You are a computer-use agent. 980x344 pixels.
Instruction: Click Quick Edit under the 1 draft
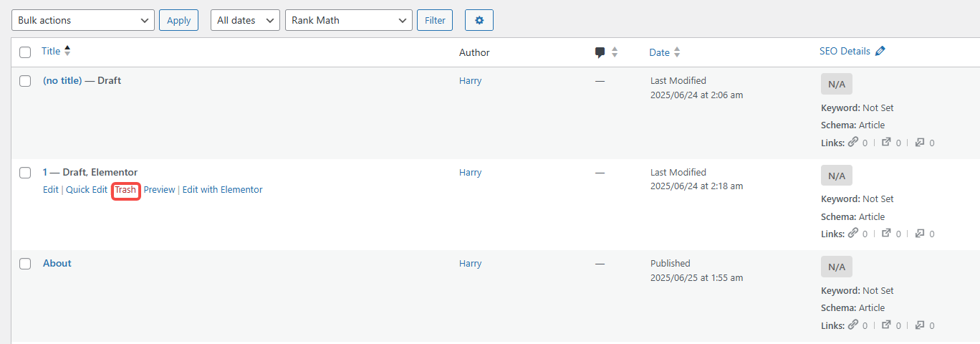[87, 190]
